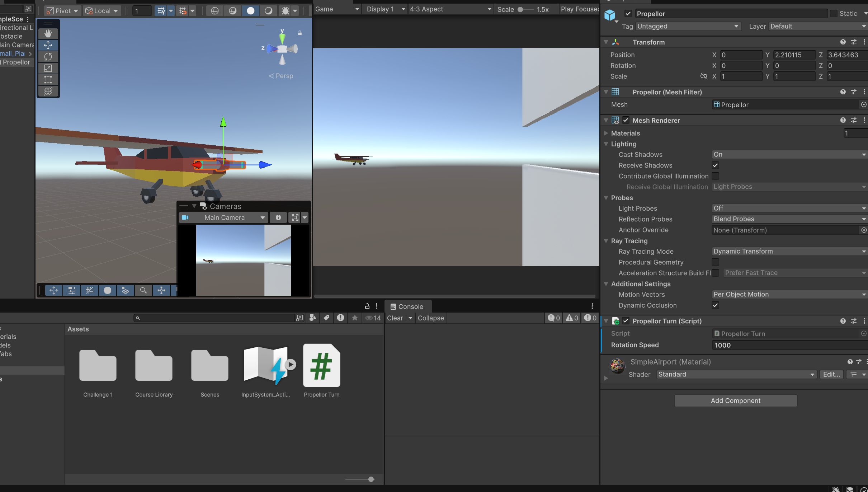This screenshot has width=868, height=492.
Task: Toggle Receive Shadows checkbox
Action: coord(715,165)
